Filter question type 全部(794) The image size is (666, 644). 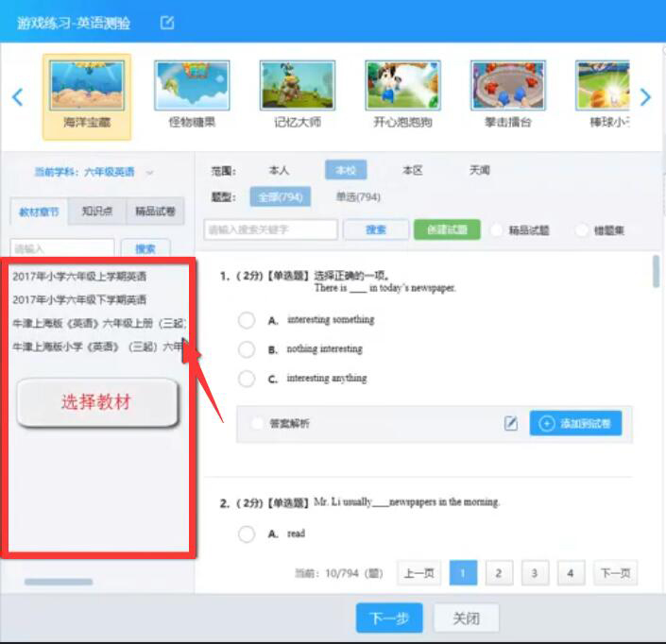click(281, 197)
